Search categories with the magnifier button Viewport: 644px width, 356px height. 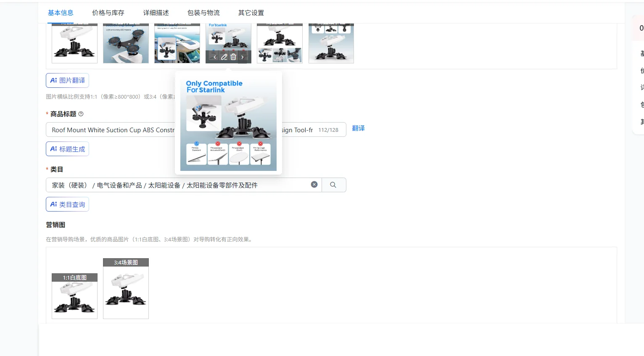[x=333, y=185]
